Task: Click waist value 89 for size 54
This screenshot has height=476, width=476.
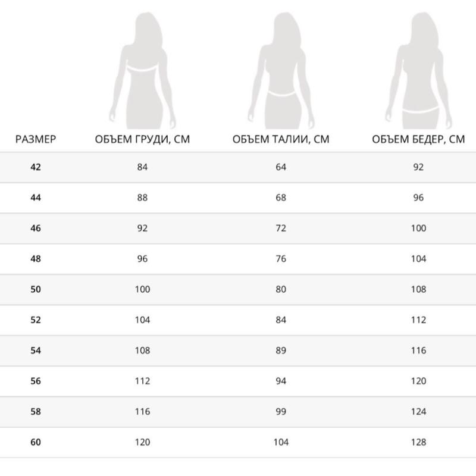Action: click(281, 350)
